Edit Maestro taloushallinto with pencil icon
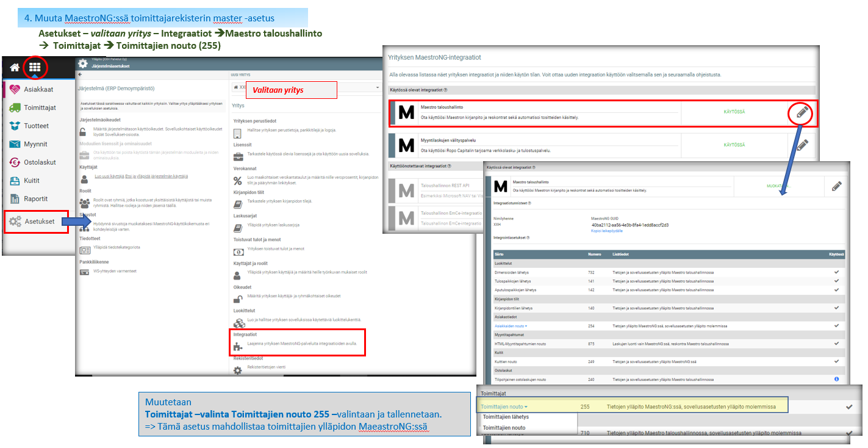 pyautogui.click(x=803, y=112)
